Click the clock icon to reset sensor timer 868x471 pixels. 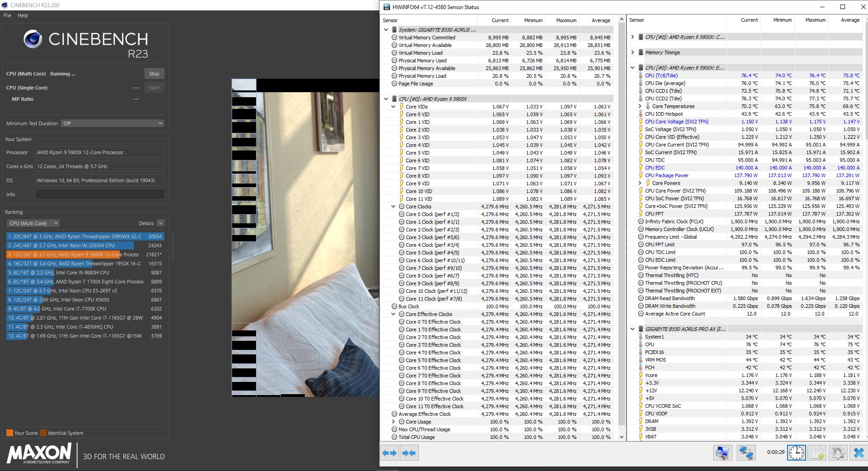pos(796,453)
